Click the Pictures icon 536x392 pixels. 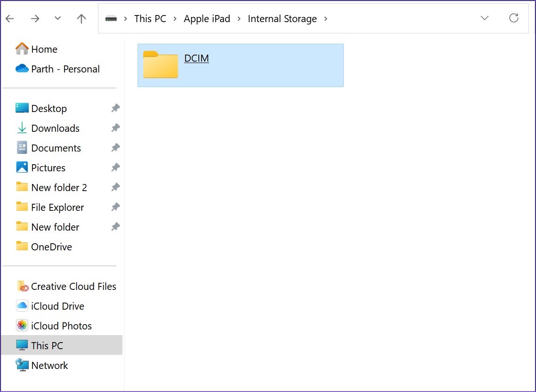[22, 167]
